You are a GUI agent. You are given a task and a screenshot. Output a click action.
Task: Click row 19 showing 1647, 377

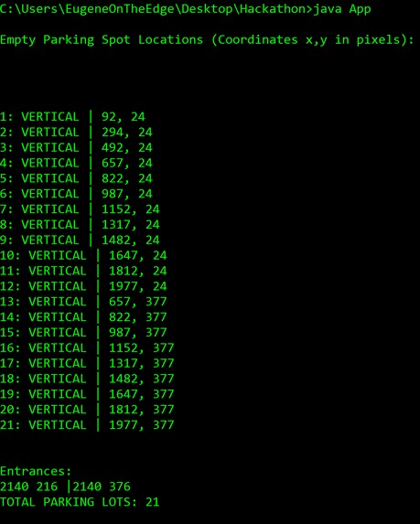click(87, 393)
